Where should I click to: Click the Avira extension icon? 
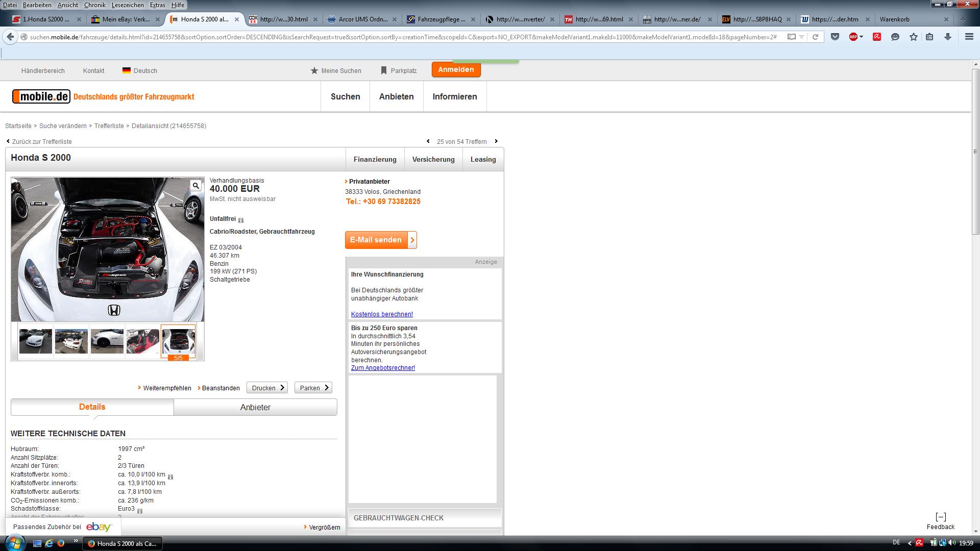tap(877, 37)
